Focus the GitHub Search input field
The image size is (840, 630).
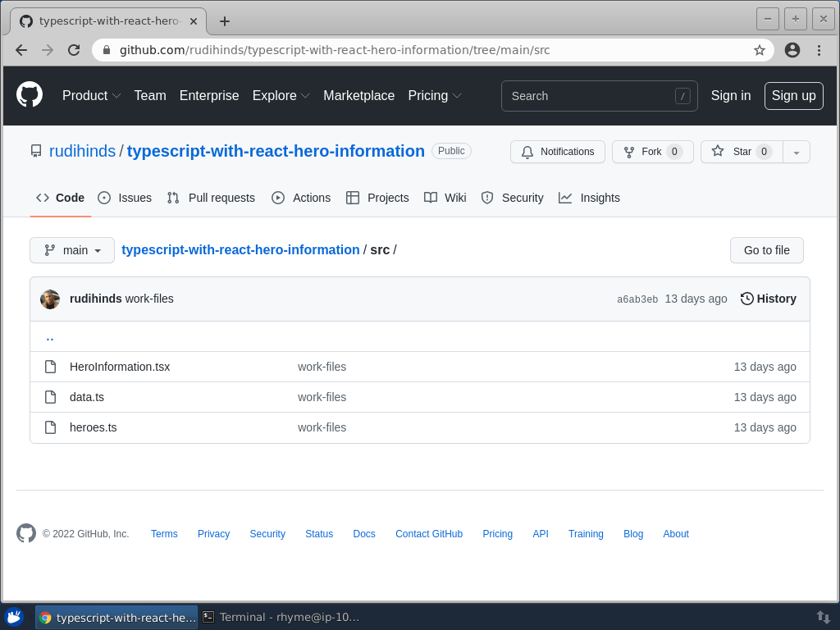(x=600, y=96)
